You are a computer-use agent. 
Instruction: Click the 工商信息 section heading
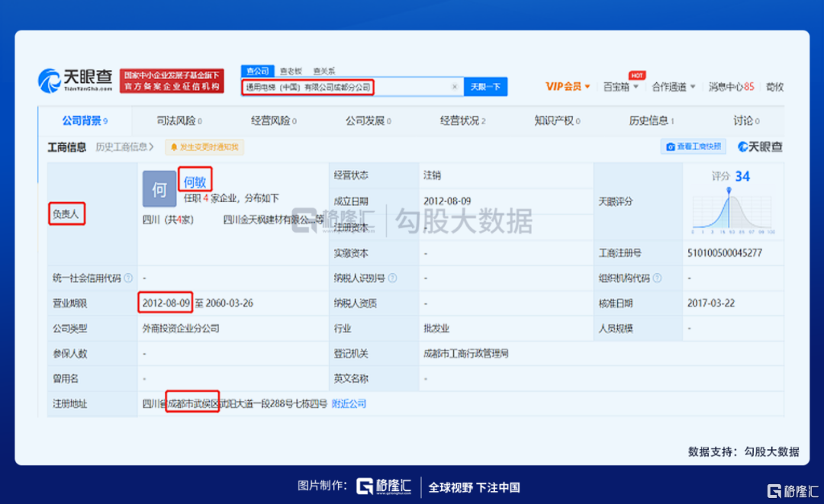(x=66, y=147)
